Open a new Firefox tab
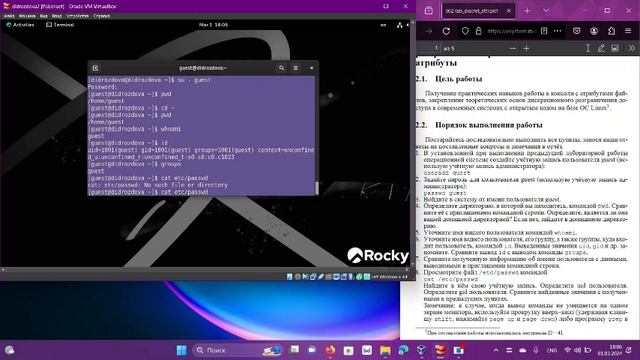The image size is (640, 360). click(527, 11)
